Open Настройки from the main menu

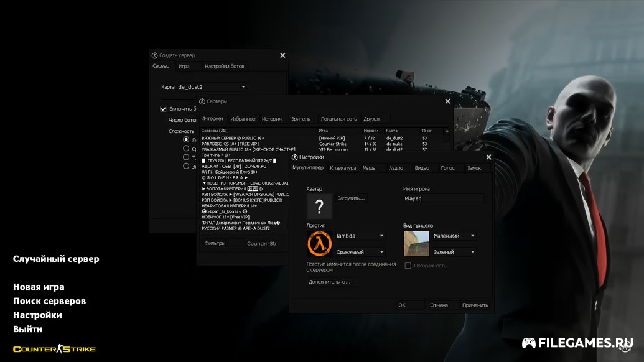tap(37, 315)
